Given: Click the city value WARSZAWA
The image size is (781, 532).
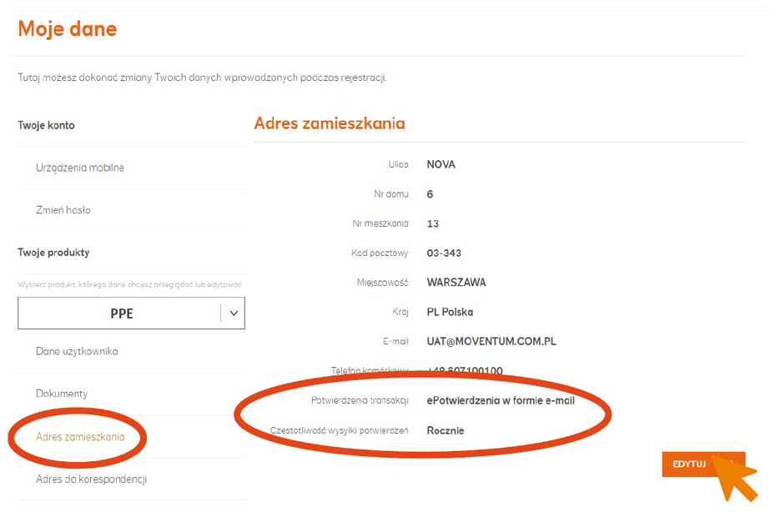Looking at the screenshot, I should 456,283.
